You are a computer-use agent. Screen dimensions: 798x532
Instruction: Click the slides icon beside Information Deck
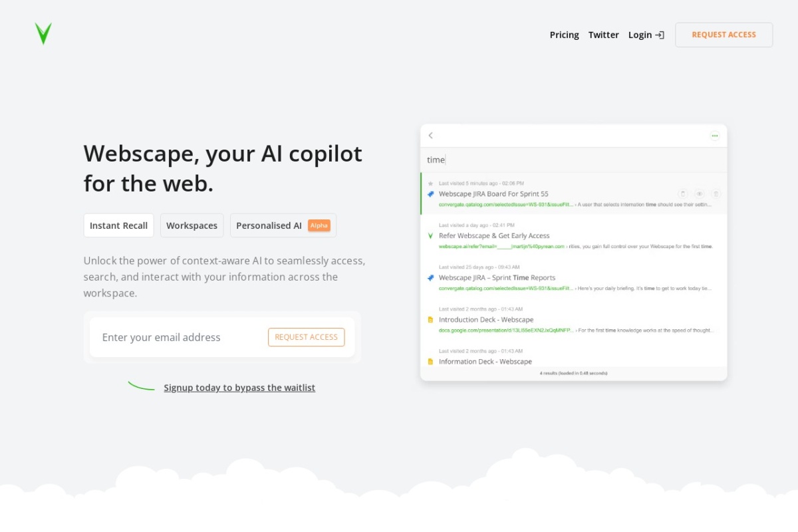tap(430, 362)
